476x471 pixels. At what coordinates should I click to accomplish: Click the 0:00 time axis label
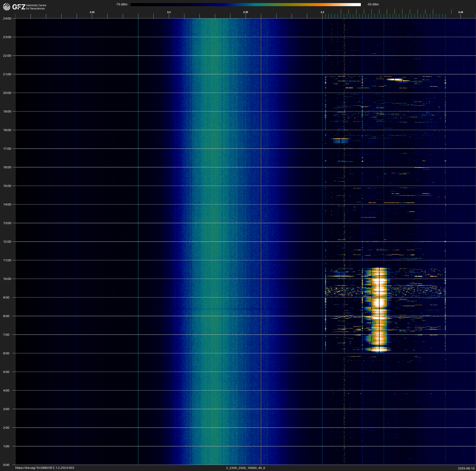tap(6, 465)
